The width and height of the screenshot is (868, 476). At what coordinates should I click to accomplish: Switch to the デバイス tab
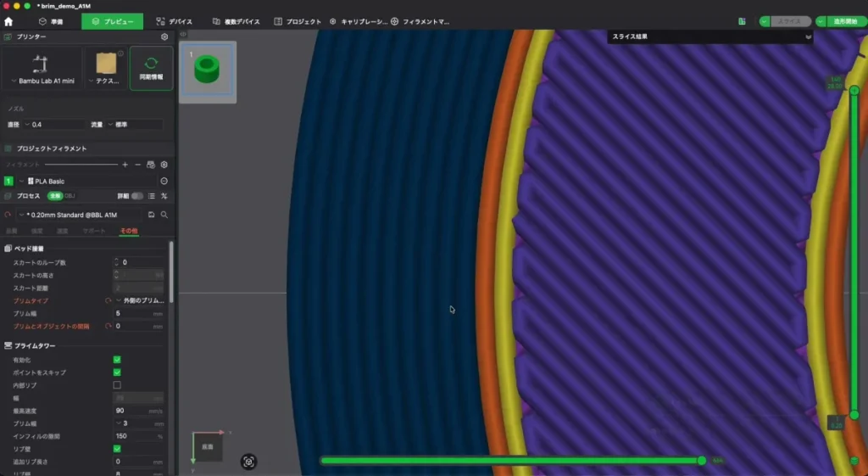[175, 21]
